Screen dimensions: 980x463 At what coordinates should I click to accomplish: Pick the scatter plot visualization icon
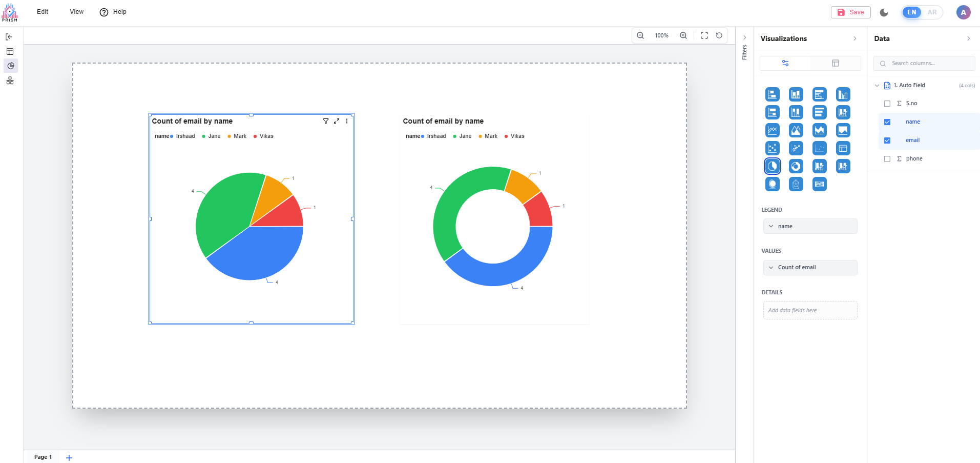tap(772, 148)
